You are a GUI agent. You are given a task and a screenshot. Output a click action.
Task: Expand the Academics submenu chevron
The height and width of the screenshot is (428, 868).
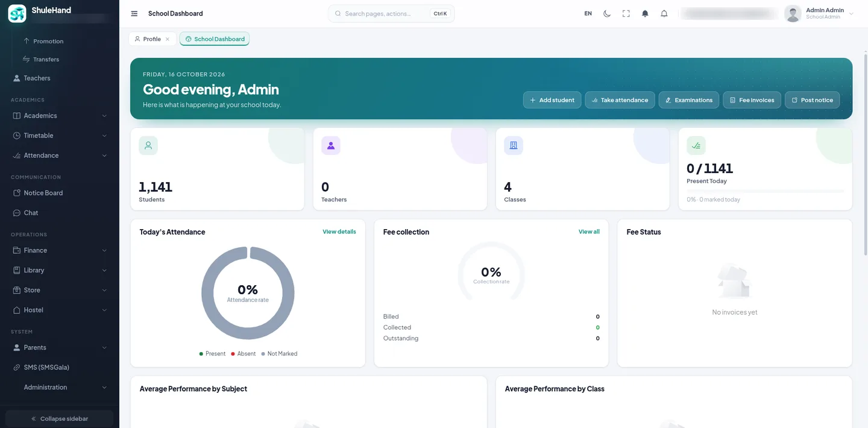pos(104,116)
